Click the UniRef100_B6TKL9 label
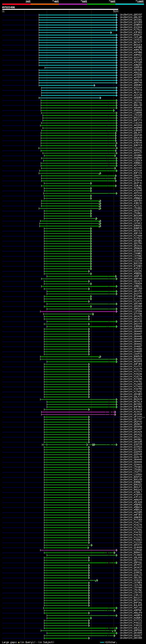The image size is (146, 644). pyautogui.click(x=131, y=402)
